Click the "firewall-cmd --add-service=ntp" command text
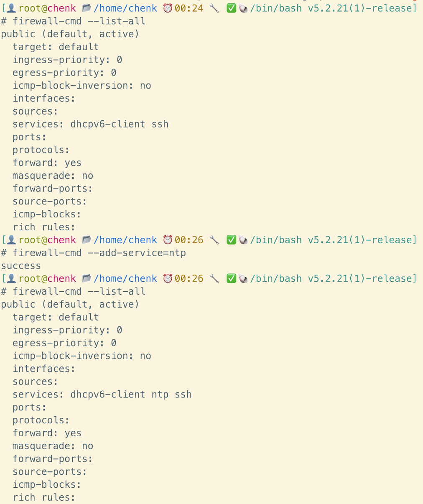This screenshot has height=504, width=423. [99, 253]
